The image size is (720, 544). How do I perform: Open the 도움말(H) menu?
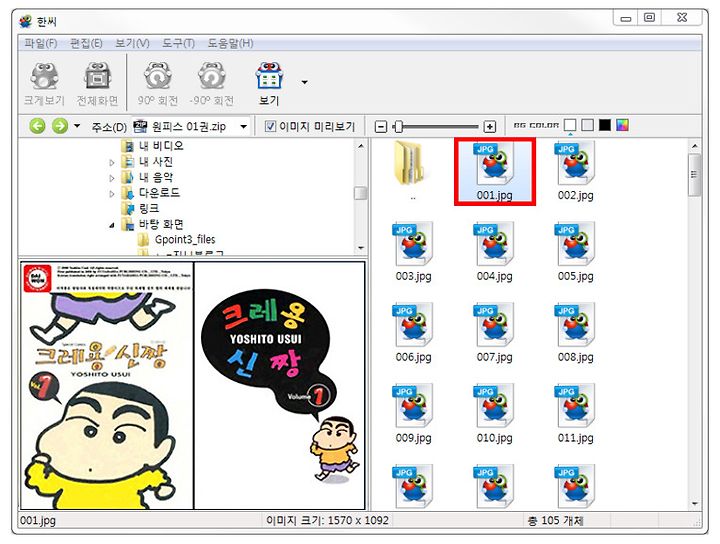231,43
